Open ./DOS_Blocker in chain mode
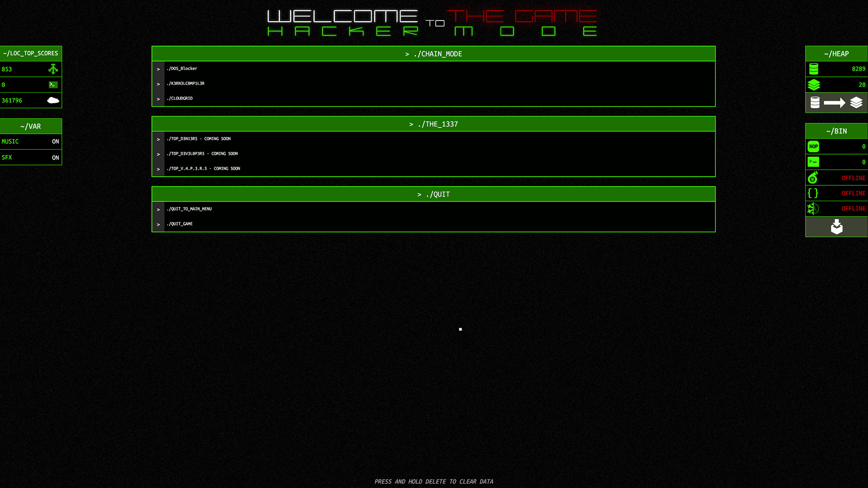The width and height of the screenshot is (868, 488). [182, 68]
